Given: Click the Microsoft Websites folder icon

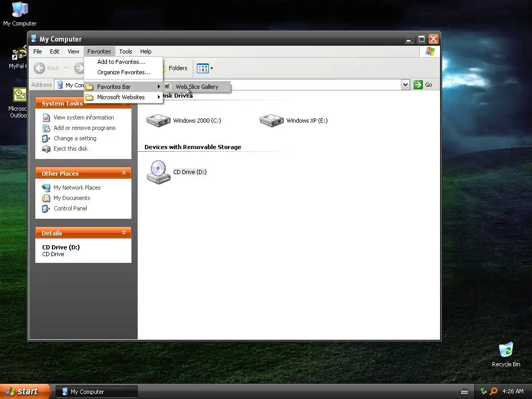Looking at the screenshot, I should tap(89, 97).
